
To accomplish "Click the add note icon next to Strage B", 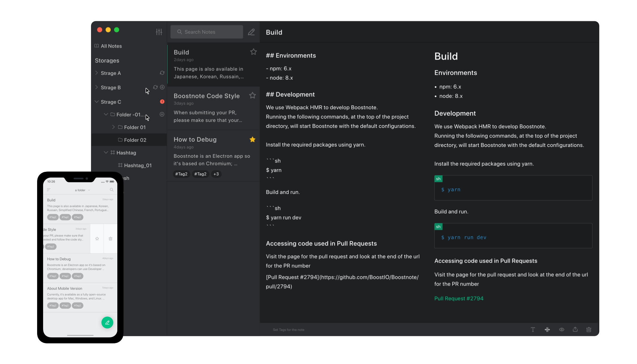I will point(162,87).
